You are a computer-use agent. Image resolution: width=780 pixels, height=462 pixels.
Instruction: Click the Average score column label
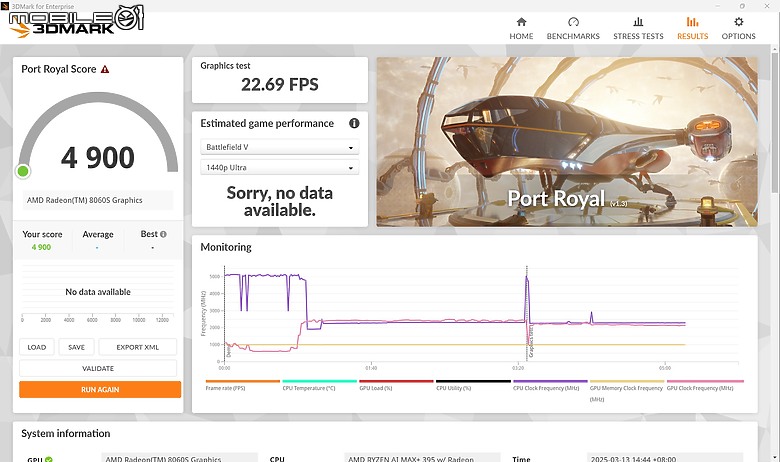(98, 234)
